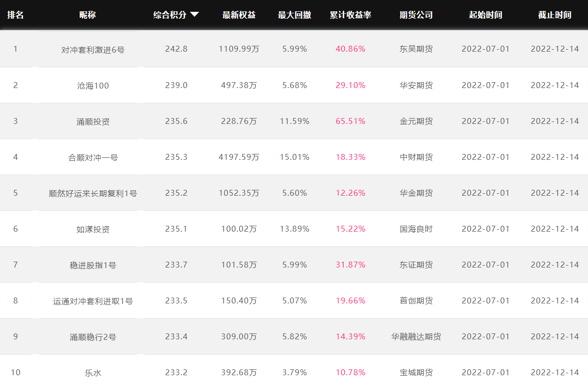Select score value 242.8
Image resolution: width=588 pixels, height=389 pixels.
pyautogui.click(x=176, y=49)
